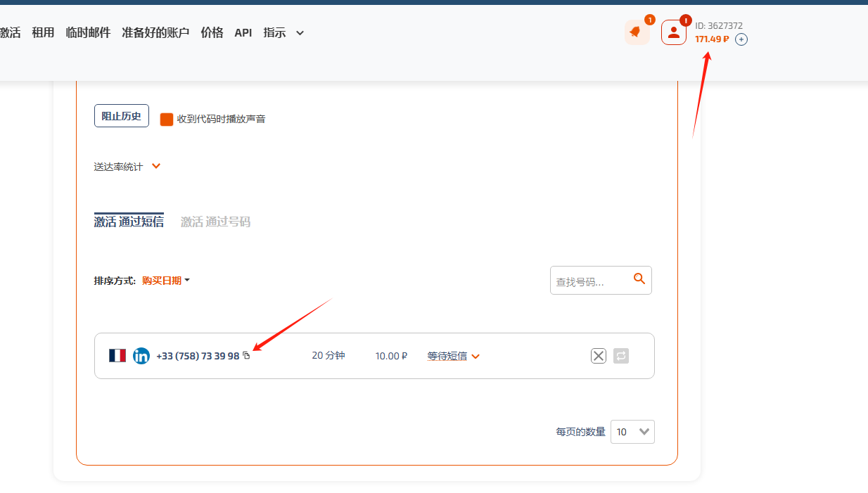Cancel the activation with the X button
Image resolution: width=868 pixels, height=493 pixels.
[x=598, y=356]
